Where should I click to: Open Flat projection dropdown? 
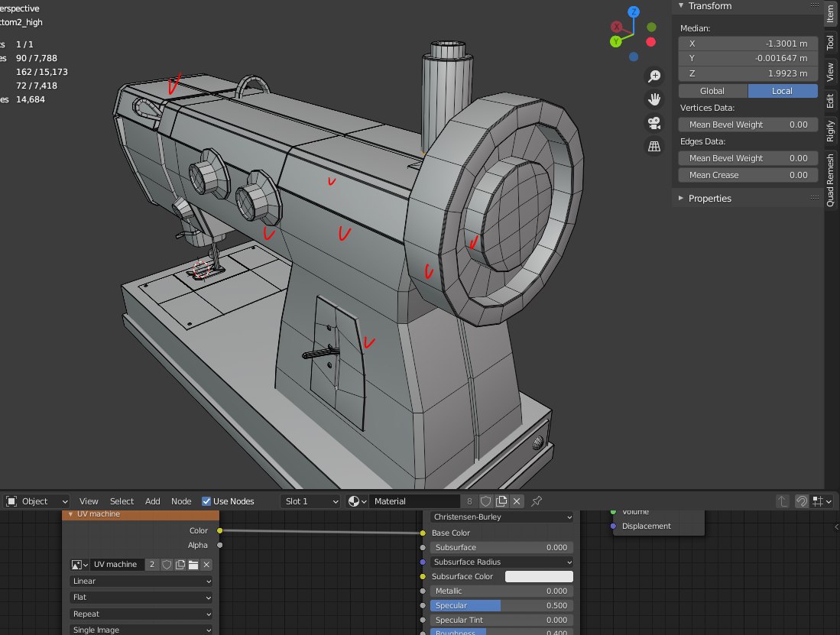pyautogui.click(x=141, y=597)
